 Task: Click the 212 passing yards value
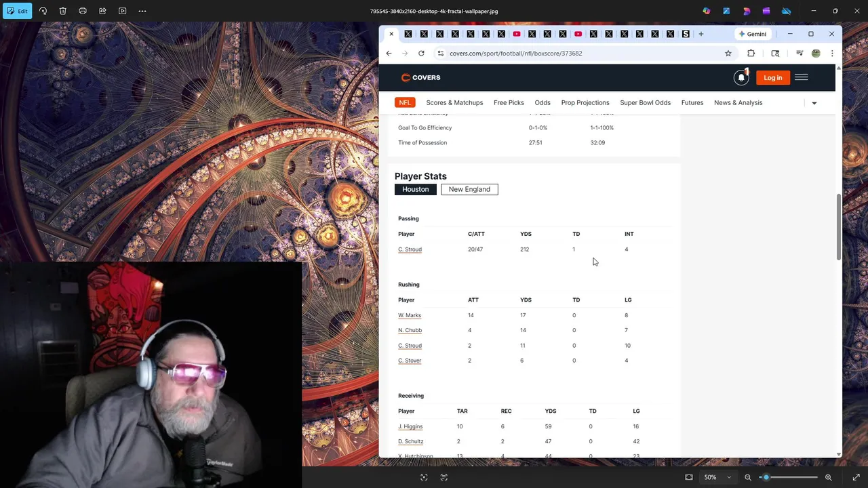(525, 249)
